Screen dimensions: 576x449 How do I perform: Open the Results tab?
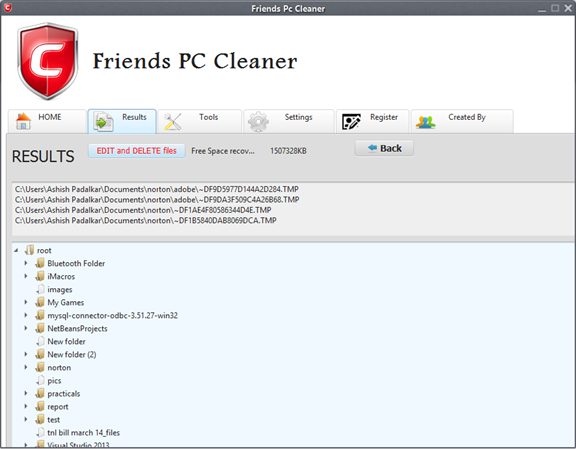[122, 121]
